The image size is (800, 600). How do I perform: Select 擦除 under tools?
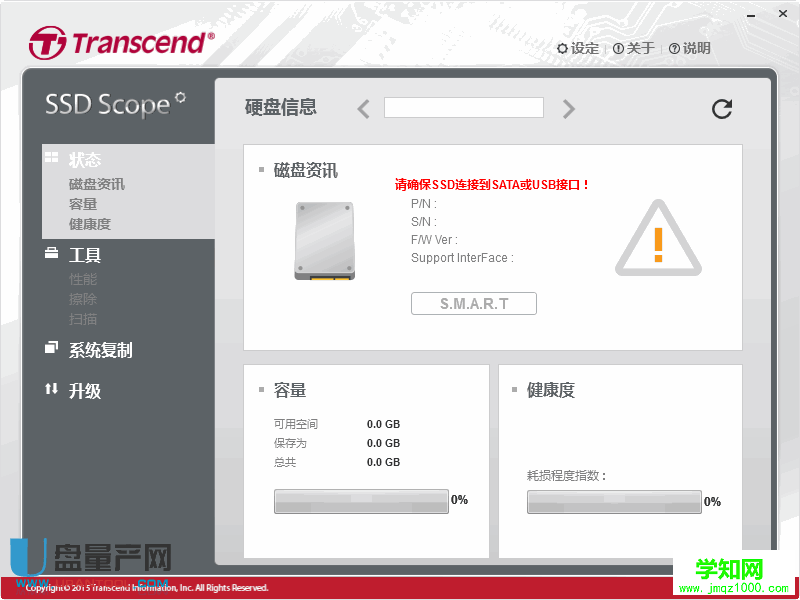(x=83, y=299)
